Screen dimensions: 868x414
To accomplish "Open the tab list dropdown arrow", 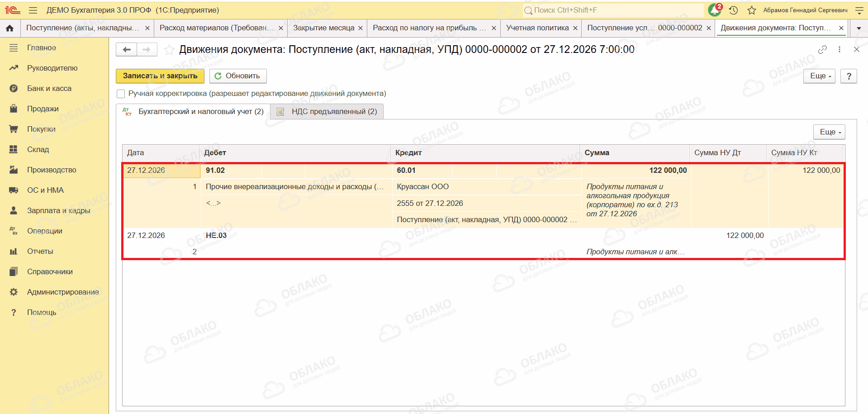I will (859, 28).
